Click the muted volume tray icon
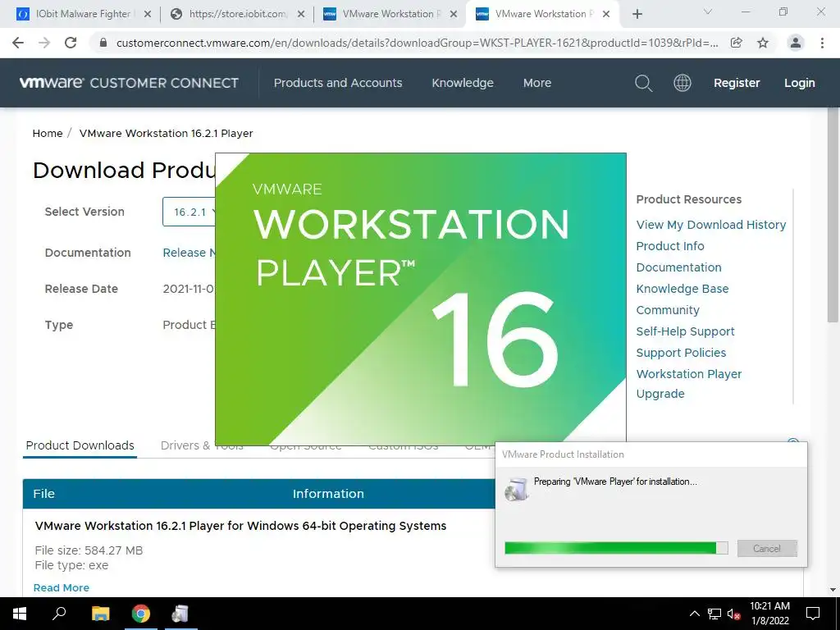Viewport: 840px width, 630px height. (734, 614)
